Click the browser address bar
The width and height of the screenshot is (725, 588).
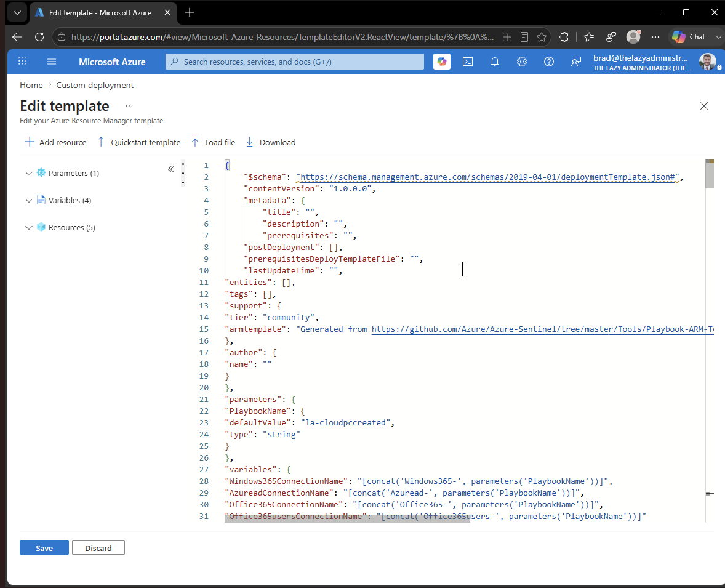coord(282,37)
